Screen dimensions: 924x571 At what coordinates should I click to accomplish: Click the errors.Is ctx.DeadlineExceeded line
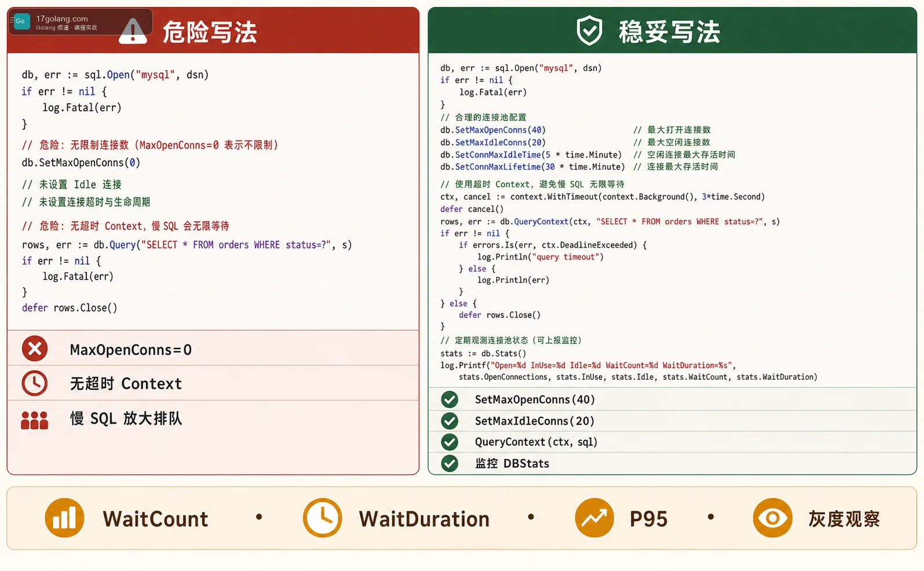(553, 245)
